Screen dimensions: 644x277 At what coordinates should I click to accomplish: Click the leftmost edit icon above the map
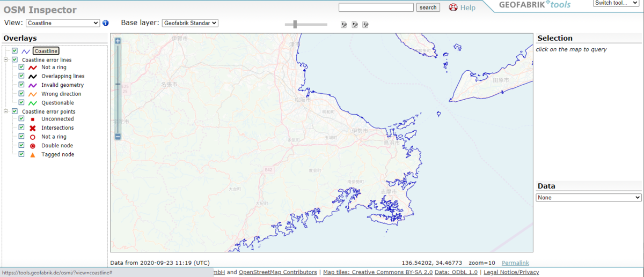pyautogui.click(x=344, y=24)
